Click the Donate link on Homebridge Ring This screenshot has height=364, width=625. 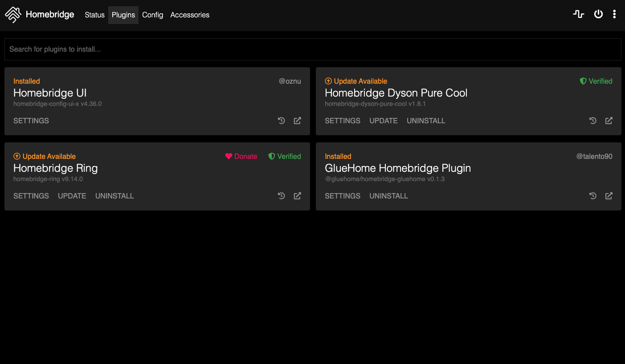(241, 156)
